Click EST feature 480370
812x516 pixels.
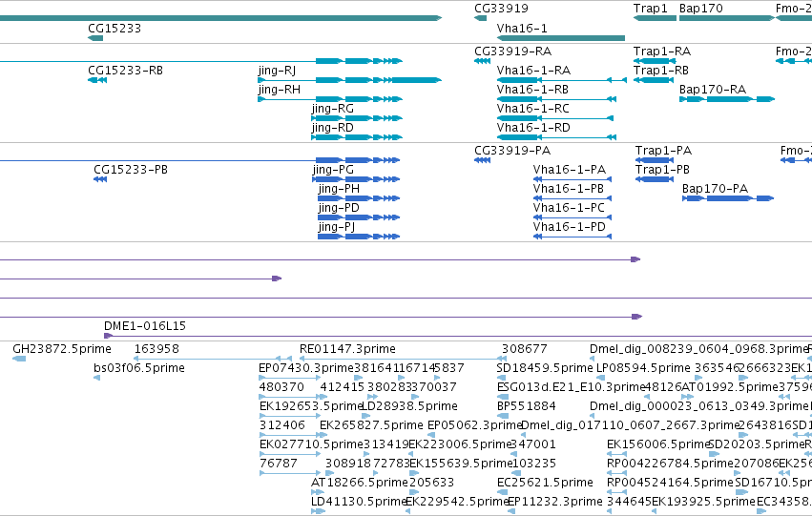[281, 387]
